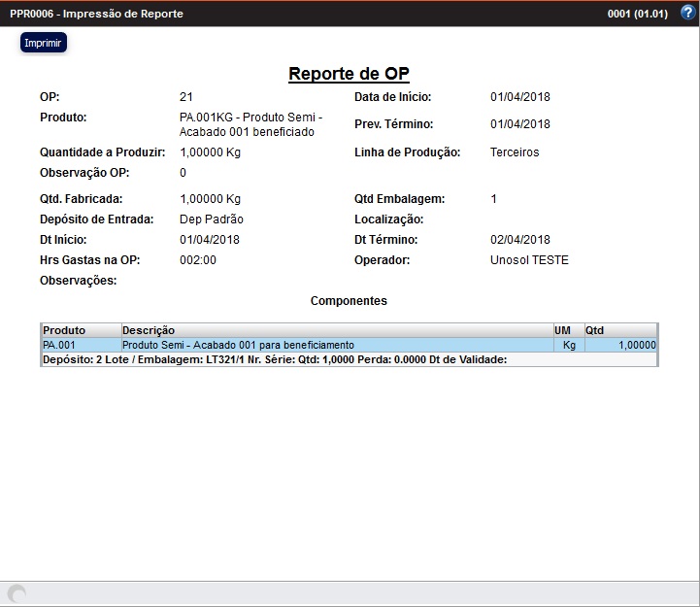Image resolution: width=700 pixels, height=607 pixels.
Task: Select Quantidade a Produzir value 1,00000 Kg
Action: point(210,152)
